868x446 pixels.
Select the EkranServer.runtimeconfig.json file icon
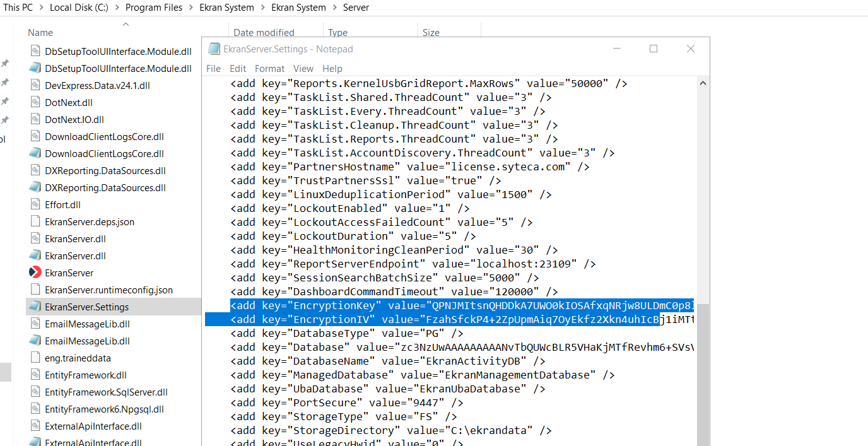(35, 290)
